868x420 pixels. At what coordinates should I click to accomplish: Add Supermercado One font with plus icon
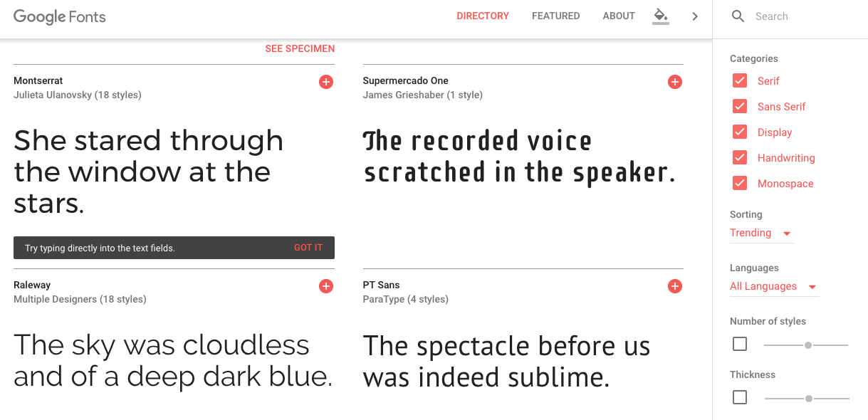[x=675, y=82]
